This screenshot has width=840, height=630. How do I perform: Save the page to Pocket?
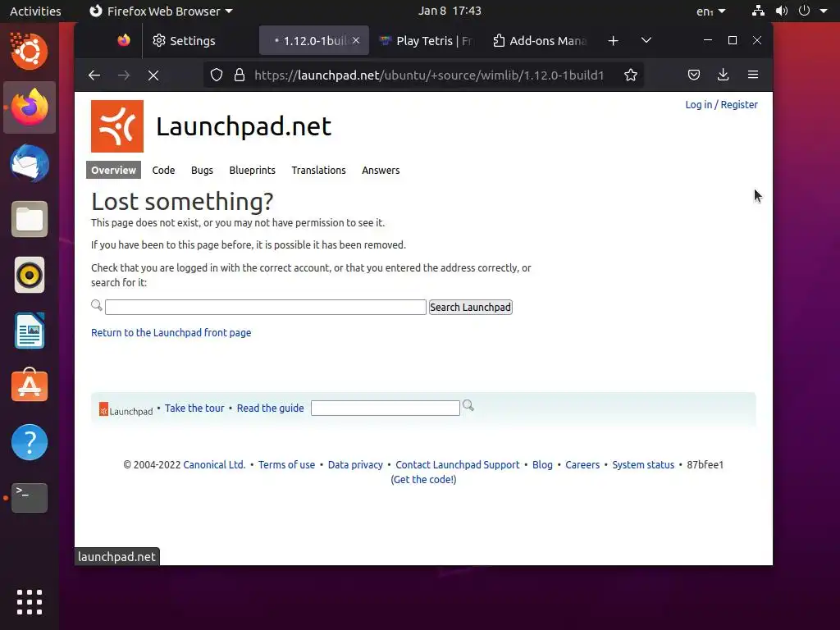click(694, 75)
